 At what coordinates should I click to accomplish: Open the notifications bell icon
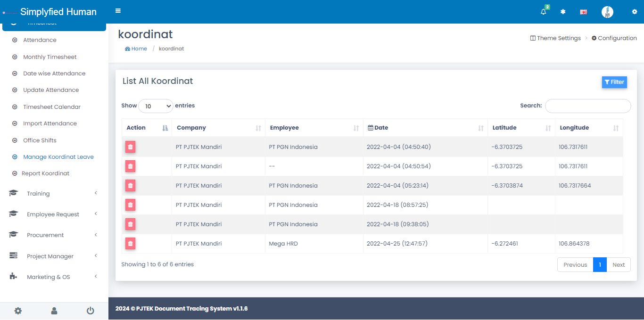[544, 12]
